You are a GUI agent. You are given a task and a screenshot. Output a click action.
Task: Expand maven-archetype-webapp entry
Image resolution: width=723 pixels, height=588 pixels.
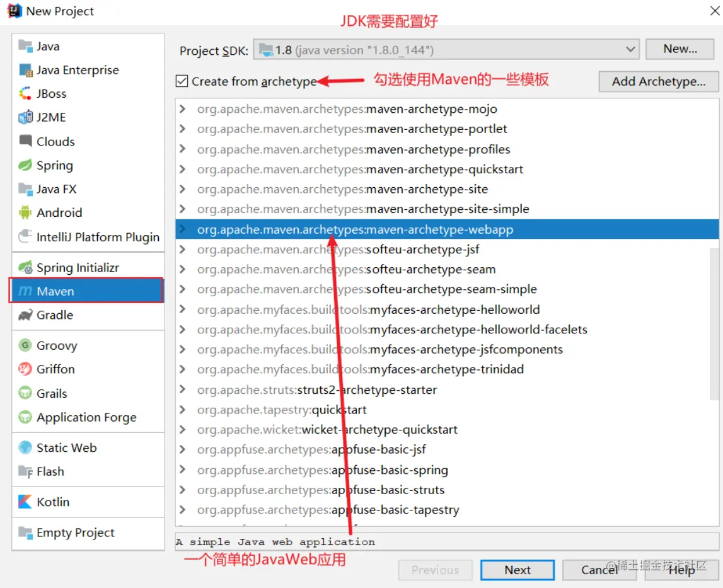pyautogui.click(x=183, y=229)
